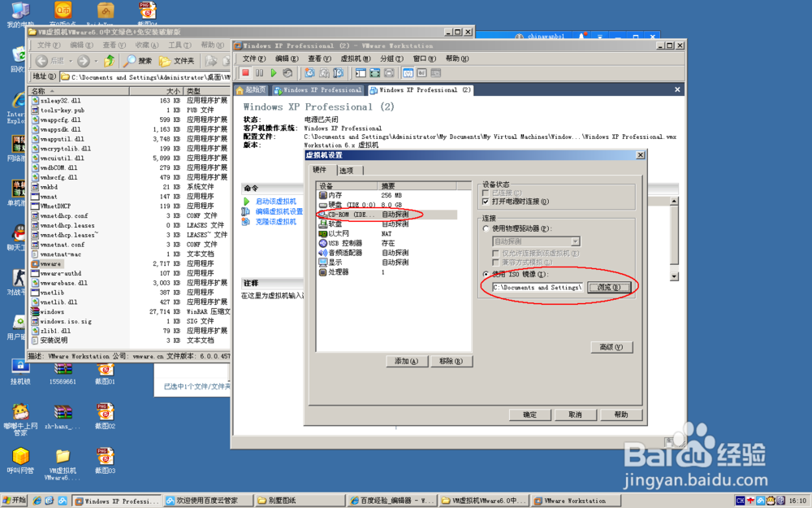Click the Revert to Snapshot toolbar icon
This screenshot has height=508, width=812.
pos(324,73)
